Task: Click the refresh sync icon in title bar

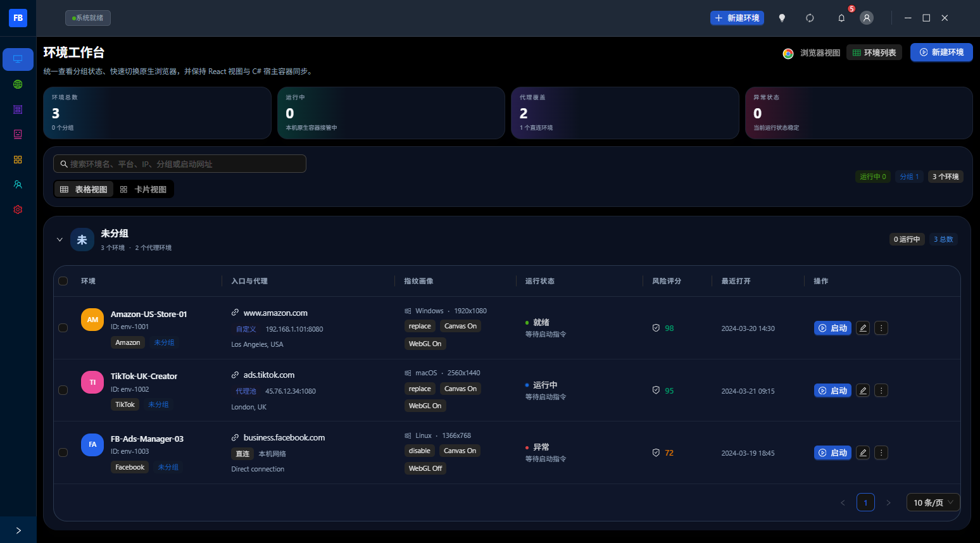Action: 810,18
